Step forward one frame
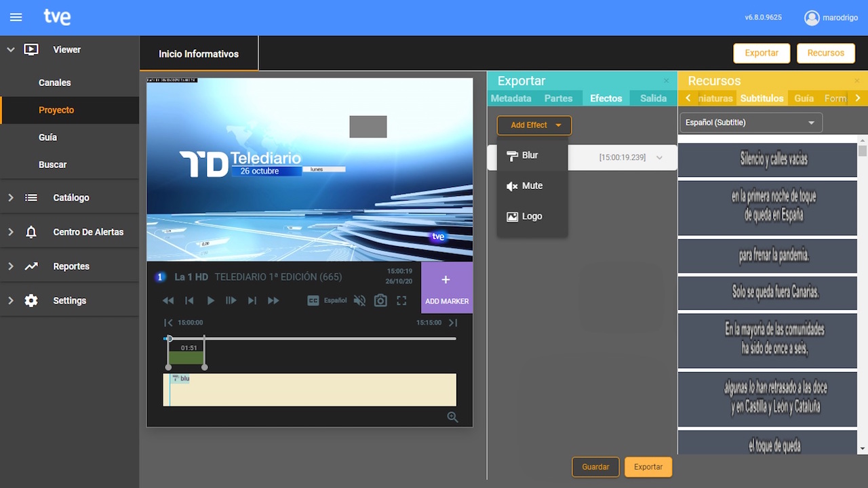The width and height of the screenshot is (868, 488). (x=231, y=300)
